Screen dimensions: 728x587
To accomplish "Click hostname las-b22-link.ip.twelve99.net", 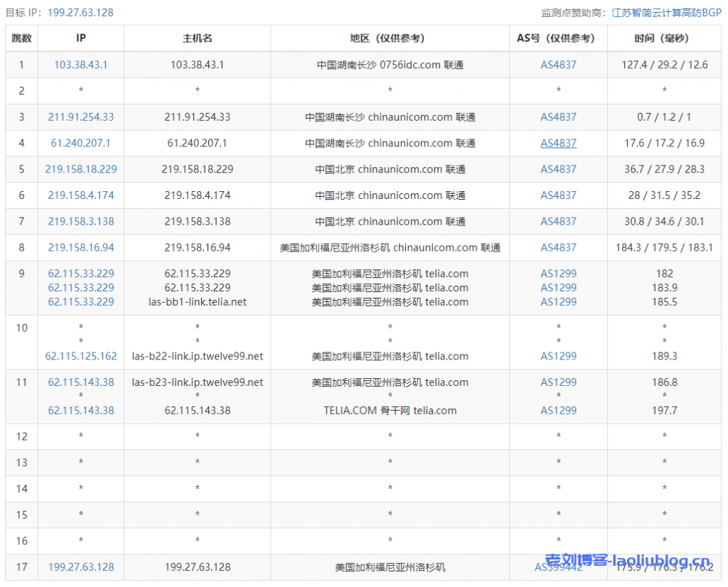I will [x=197, y=356].
